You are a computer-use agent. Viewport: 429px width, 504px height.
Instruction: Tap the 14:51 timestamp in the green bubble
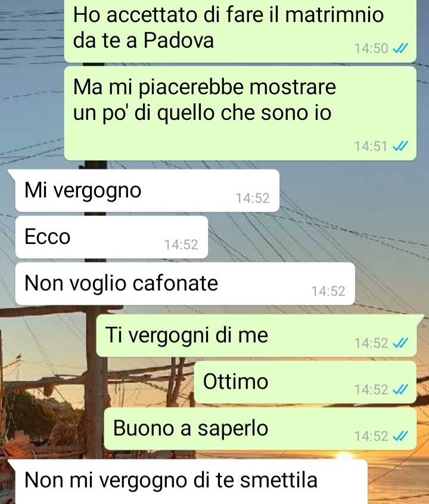[371, 147]
